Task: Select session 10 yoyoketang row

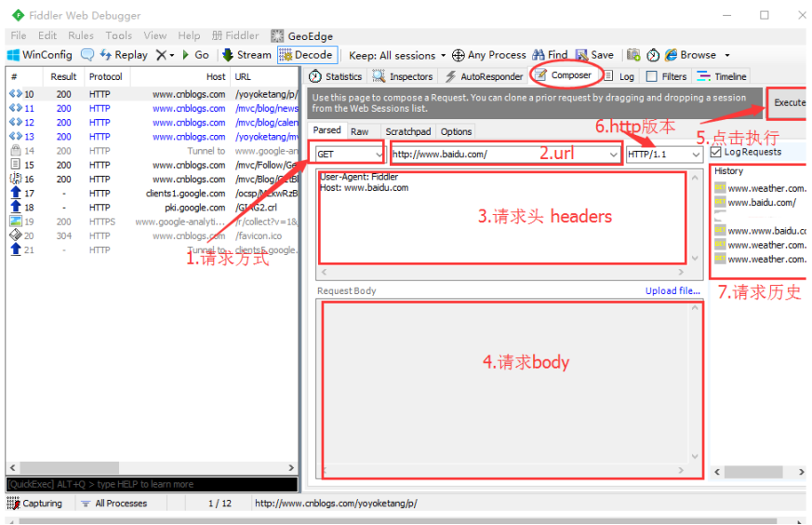Action: pyautogui.click(x=153, y=94)
